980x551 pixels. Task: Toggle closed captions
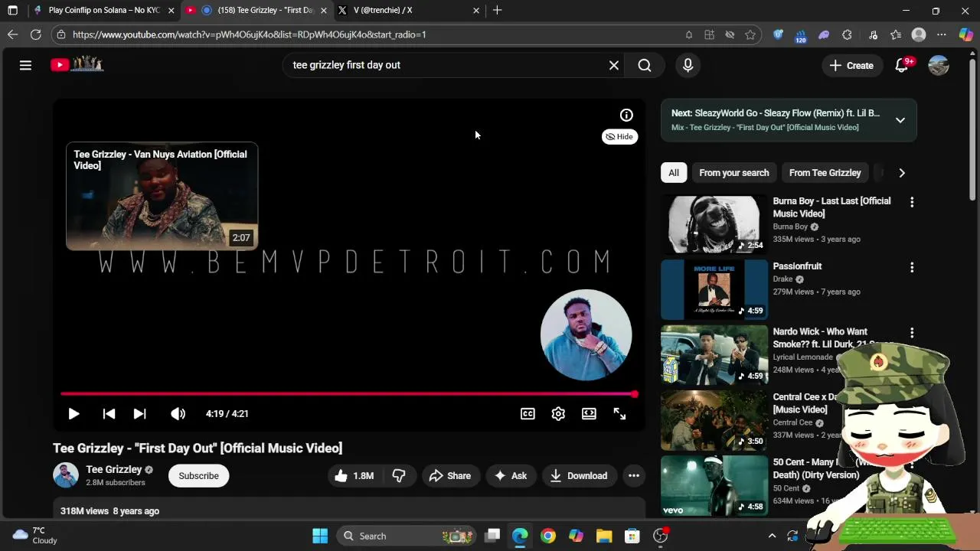(x=528, y=413)
